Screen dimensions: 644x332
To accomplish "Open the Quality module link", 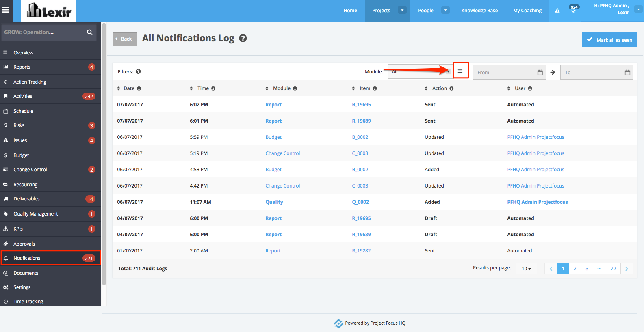I will coord(274,202).
